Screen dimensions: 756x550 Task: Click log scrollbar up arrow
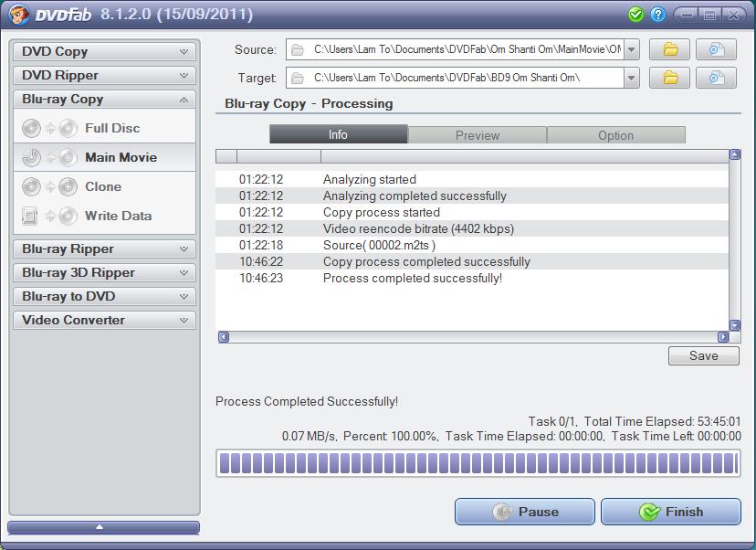[x=735, y=154]
